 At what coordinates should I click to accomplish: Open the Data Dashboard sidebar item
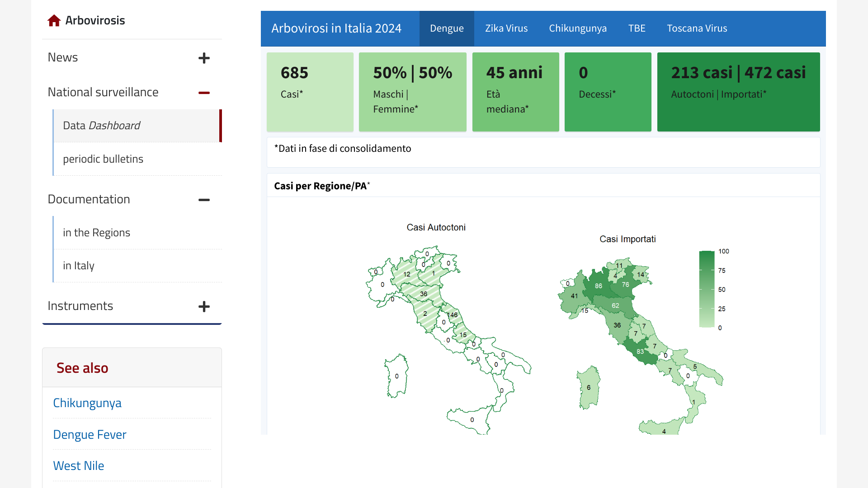coord(101,126)
